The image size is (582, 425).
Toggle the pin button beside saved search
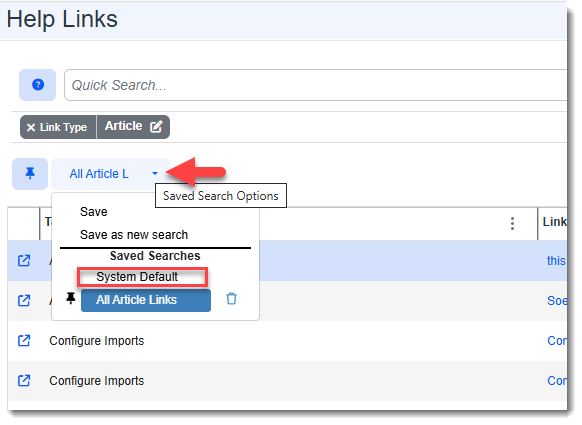point(30,174)
